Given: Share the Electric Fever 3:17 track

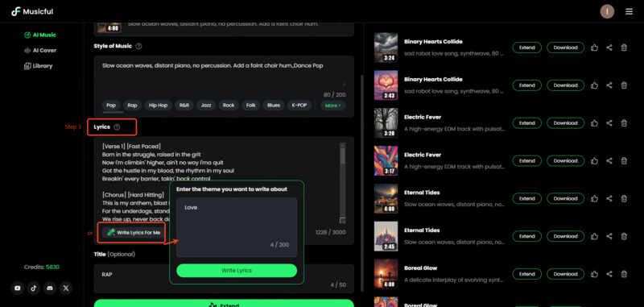Looking at the screenshot, I should click(x=609, y=160).
